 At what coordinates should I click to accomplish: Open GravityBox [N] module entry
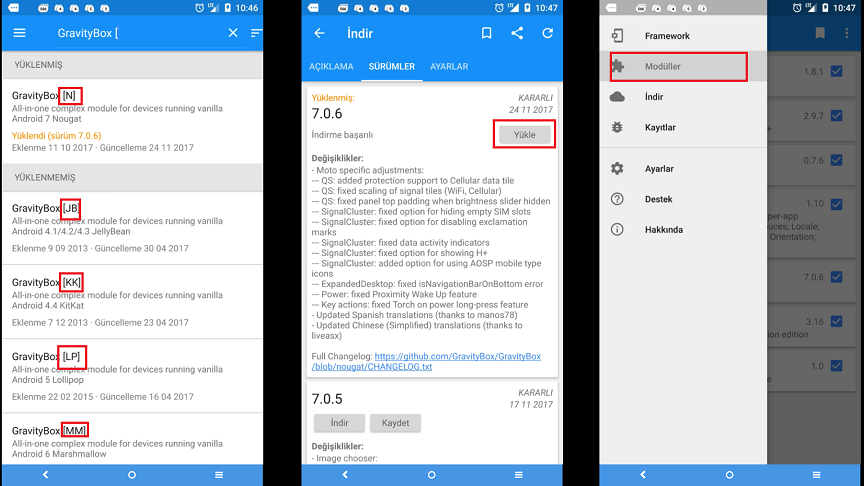[x=132, y=121]
